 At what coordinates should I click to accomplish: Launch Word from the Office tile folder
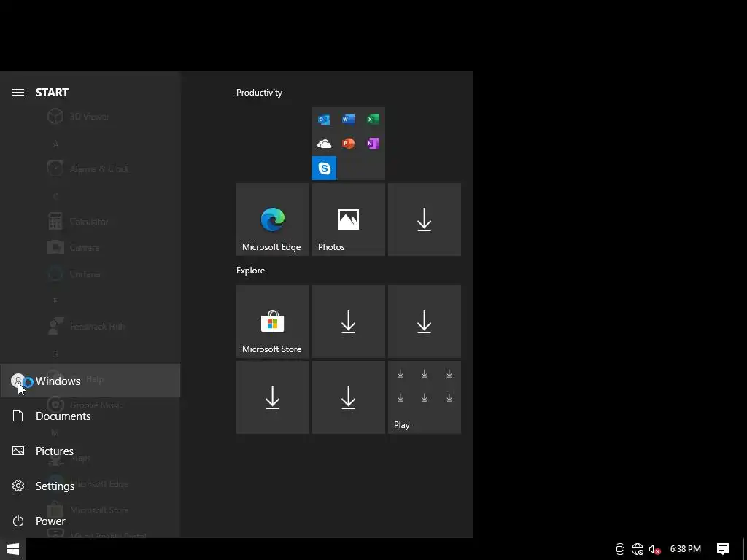point(348,119)
